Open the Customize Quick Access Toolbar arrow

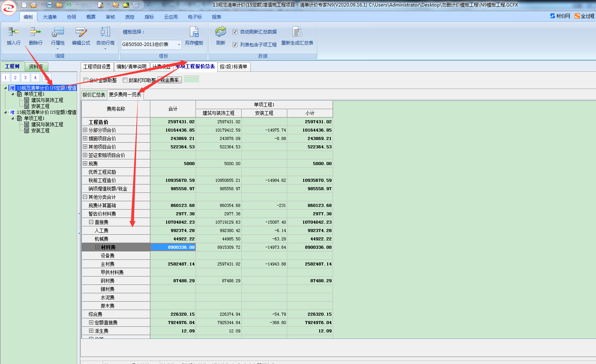point(148,5)
